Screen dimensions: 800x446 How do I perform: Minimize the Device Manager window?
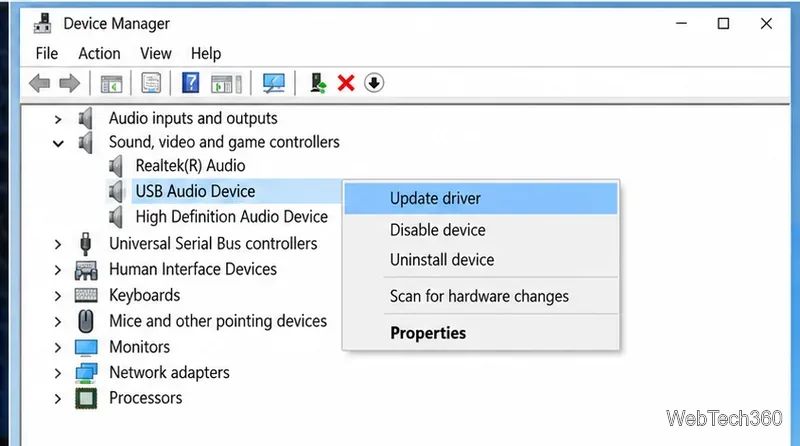point(681,23)
